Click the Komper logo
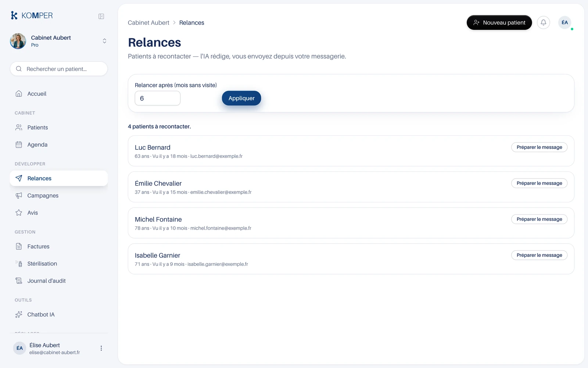Viewport: 588px width, 368px height. tap(32, 15)
